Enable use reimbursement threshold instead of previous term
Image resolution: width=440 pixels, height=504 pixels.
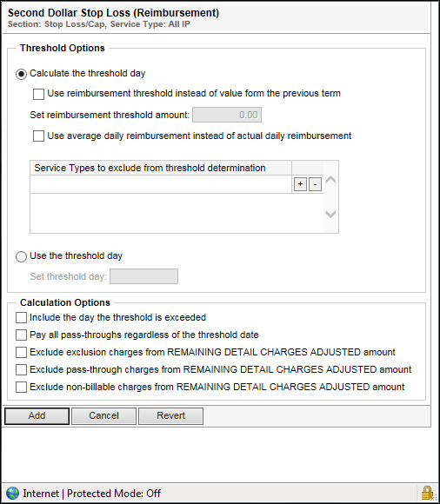(38, 94)
